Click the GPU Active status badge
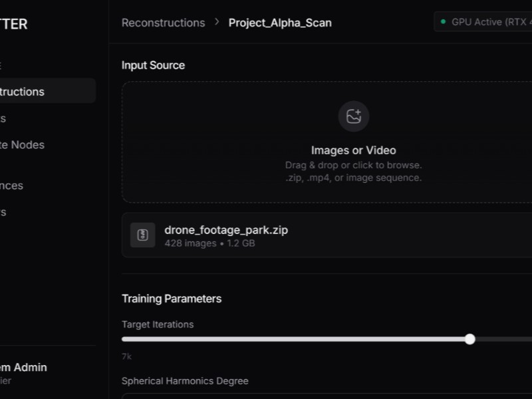The height and width of the screenshot is (399, 532). (x=483, y=22)
